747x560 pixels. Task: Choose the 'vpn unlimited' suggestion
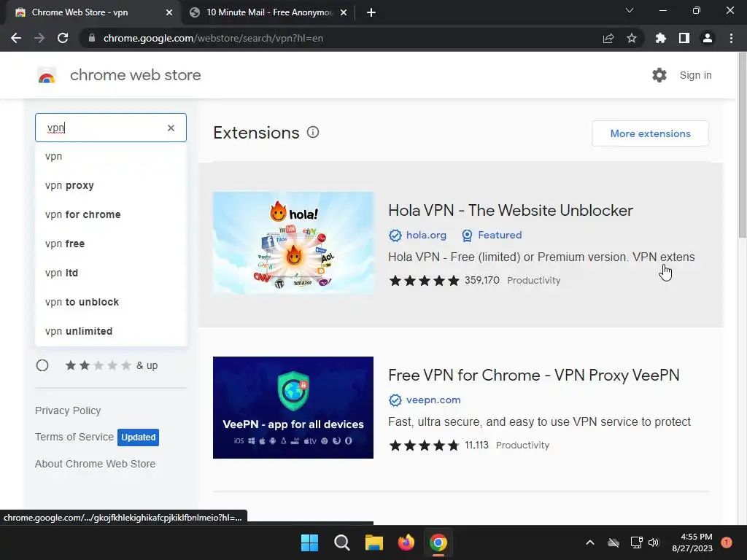point(111,331)
